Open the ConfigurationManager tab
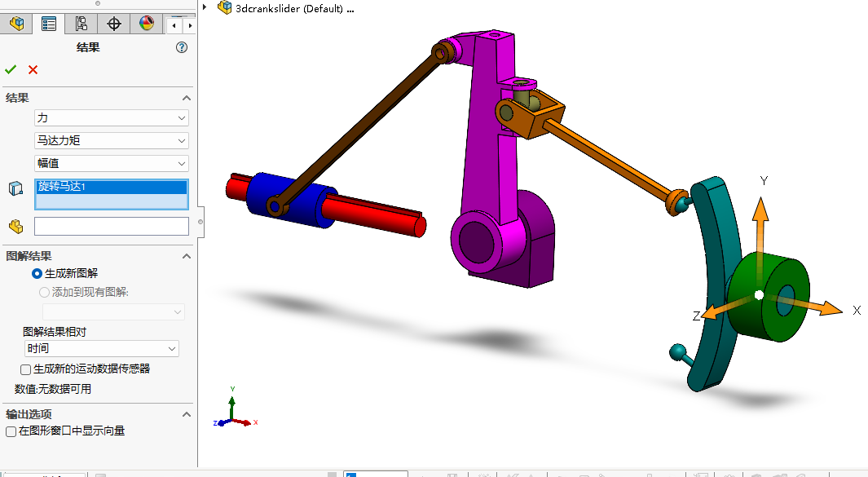This screenshot has width=868, height=477. [82, 24]
